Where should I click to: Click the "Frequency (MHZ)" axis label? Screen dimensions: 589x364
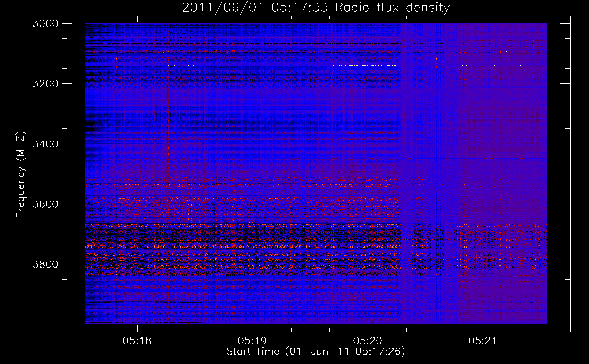tap(21, 175)
